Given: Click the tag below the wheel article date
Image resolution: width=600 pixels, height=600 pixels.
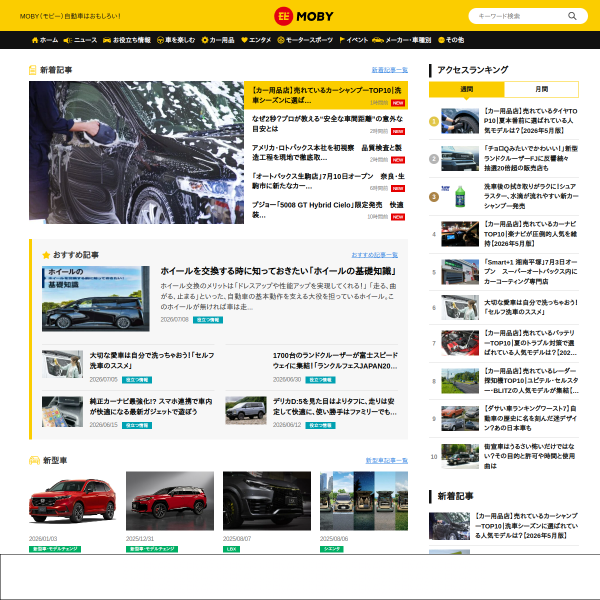Looking at the screenshot, I should [208, 320].
